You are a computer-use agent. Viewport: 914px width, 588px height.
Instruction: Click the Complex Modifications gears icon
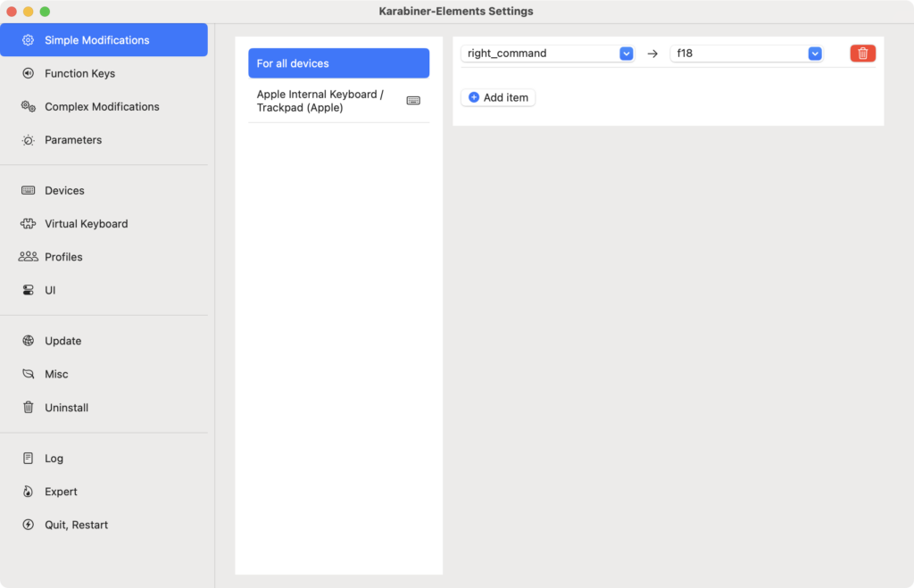point(28,107)
